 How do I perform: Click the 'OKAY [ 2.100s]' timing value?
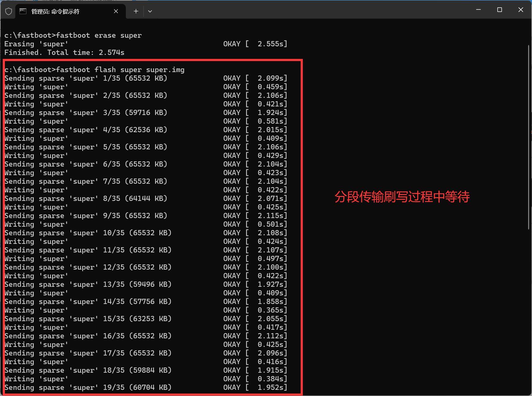255,267
